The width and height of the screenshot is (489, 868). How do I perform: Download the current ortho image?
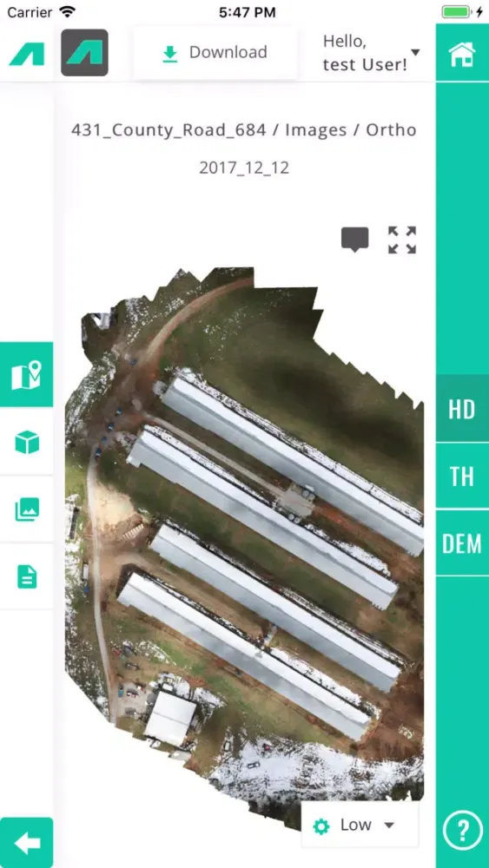tap(215, 53)
